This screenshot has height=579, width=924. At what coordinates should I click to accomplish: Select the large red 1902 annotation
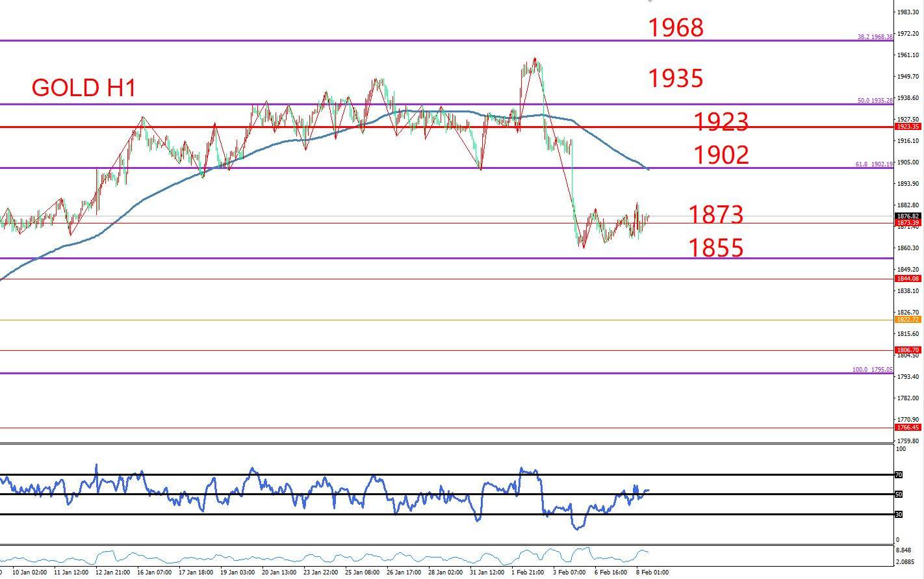(721, 155)
